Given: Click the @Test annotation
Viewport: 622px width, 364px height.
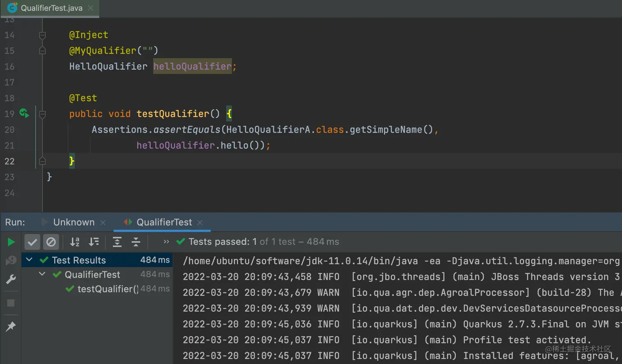Looking at the screenshot, I should click(x=83, y=98).
